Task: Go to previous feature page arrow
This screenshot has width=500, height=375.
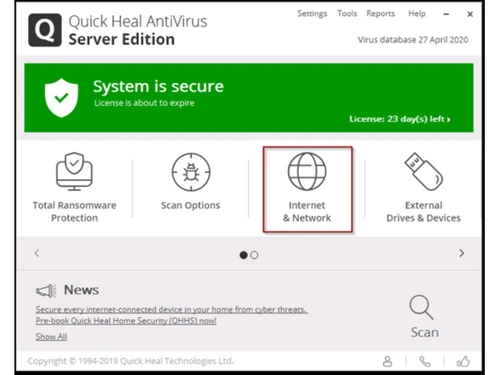Action: pos(37,253)
